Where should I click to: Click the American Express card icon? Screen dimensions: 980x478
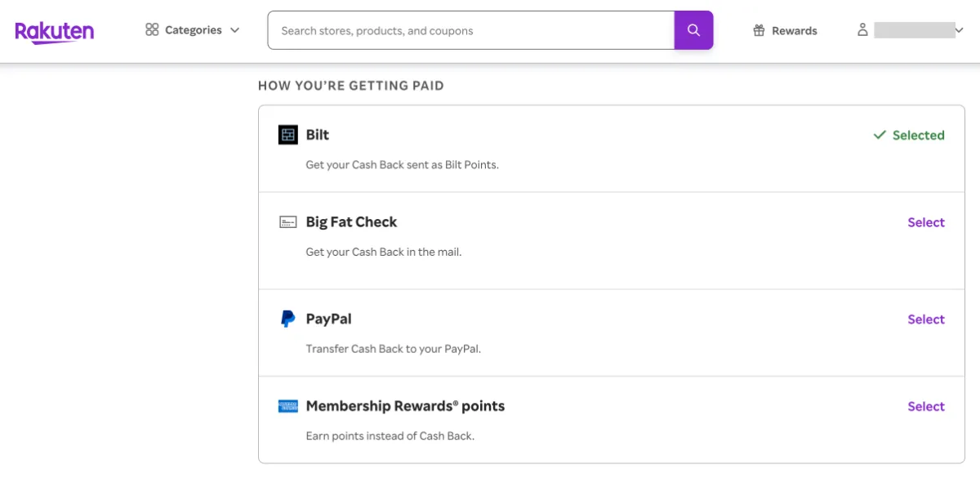(287, 406)
